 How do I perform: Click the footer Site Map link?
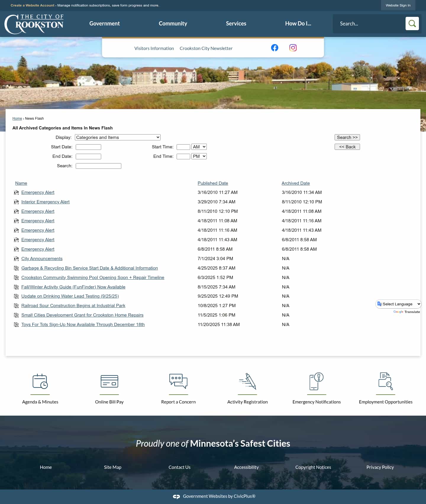[113, 467]
